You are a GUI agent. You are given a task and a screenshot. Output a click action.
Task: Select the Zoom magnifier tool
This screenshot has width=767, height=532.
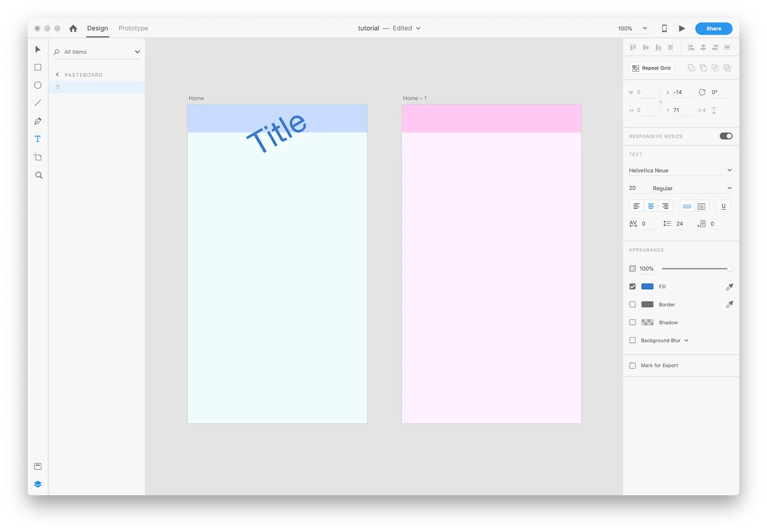(x=39, y=175)
